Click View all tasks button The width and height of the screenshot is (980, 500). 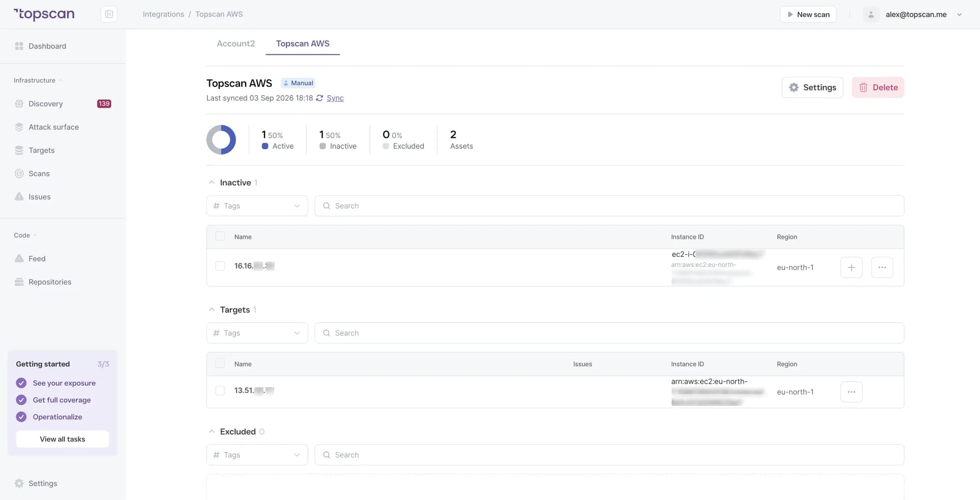pos(63,439)
